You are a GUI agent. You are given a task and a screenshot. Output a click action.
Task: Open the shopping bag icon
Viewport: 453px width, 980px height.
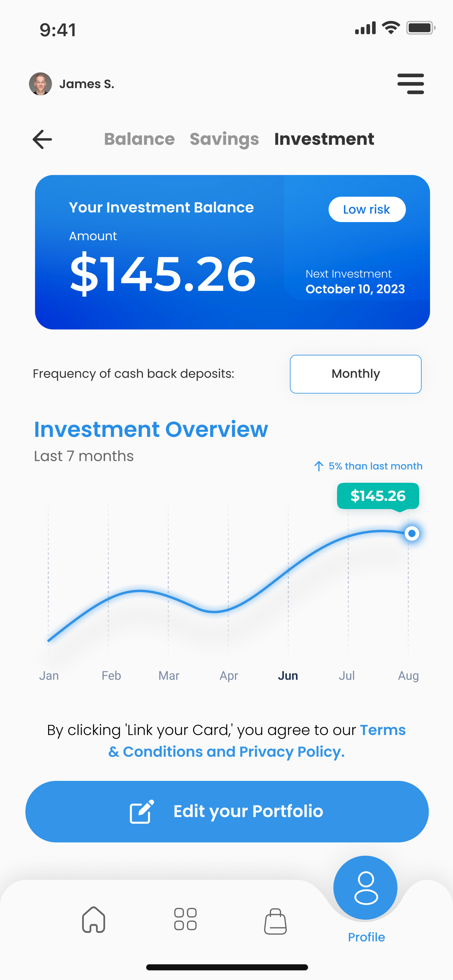click(275, 921)
